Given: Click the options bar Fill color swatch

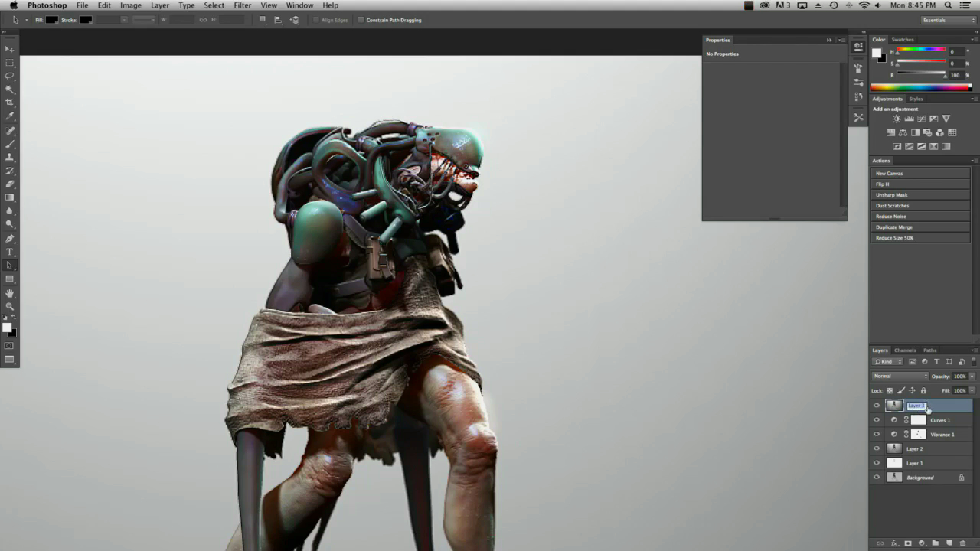Looking at the screenshot, I should tap(52, 20).
